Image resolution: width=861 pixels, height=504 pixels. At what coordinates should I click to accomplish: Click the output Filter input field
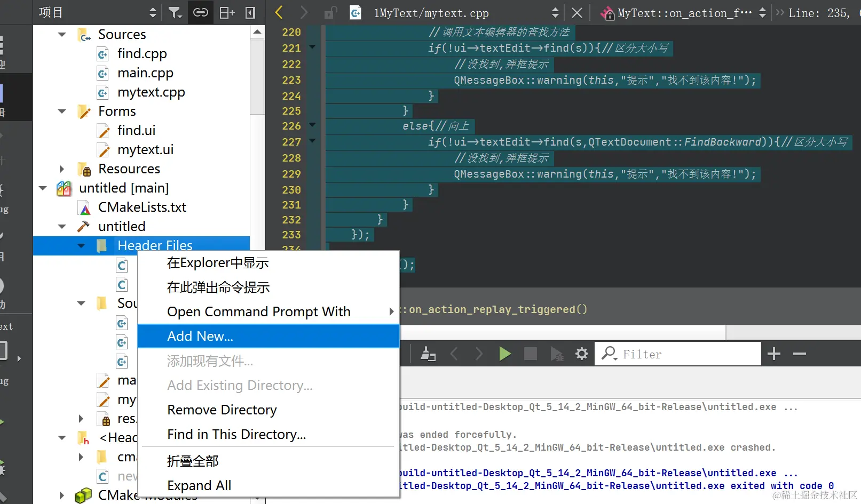(x=678, y=354)
